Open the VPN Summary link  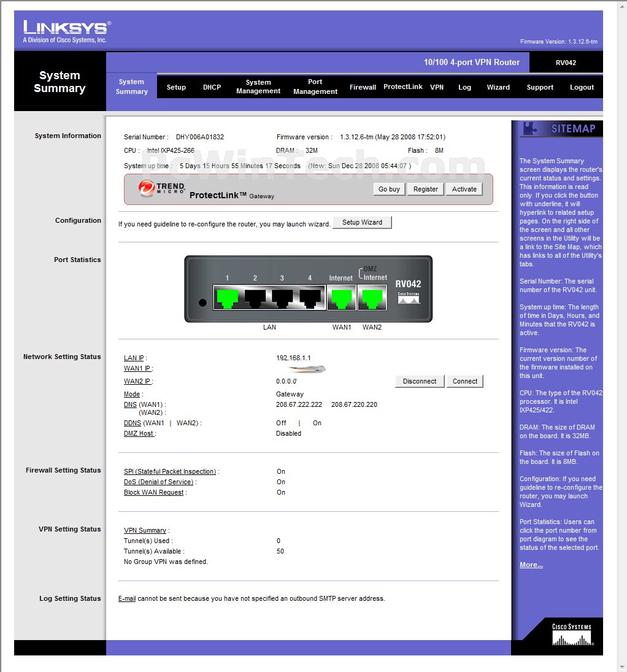[x=145, y=531]
